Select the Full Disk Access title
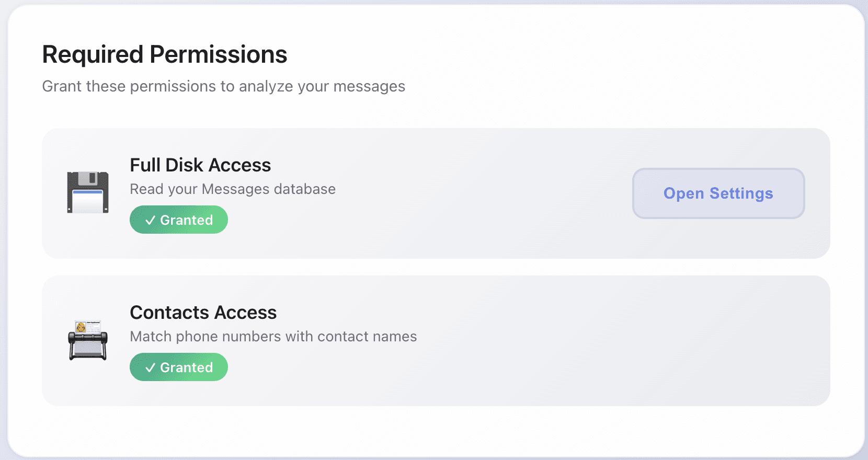Image resolution: width=868 pixels, height=460 pixels. (x=200, y=165)
